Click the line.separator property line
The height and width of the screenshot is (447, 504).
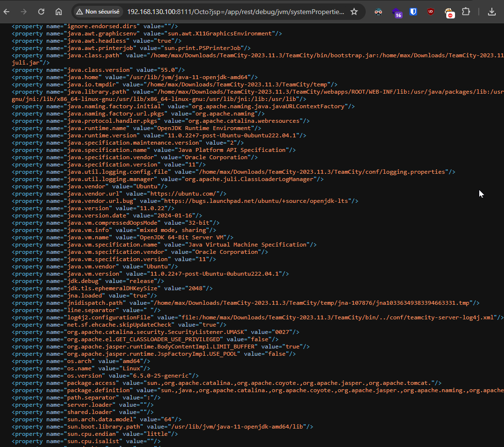tap(86, 310)
